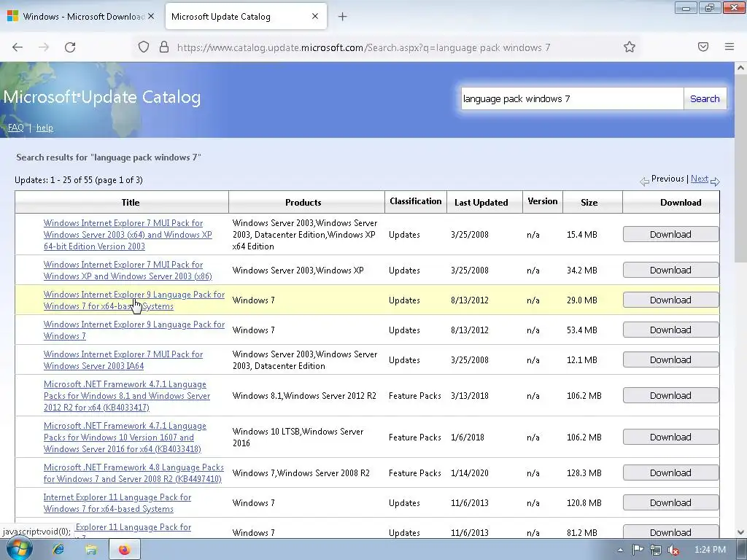This screenshot has height=560, width=747.
Task: Open IE 9 Language Pack for Windows 7 53.4 MB link
Action: pyautogui.click(x=134, y=330)
